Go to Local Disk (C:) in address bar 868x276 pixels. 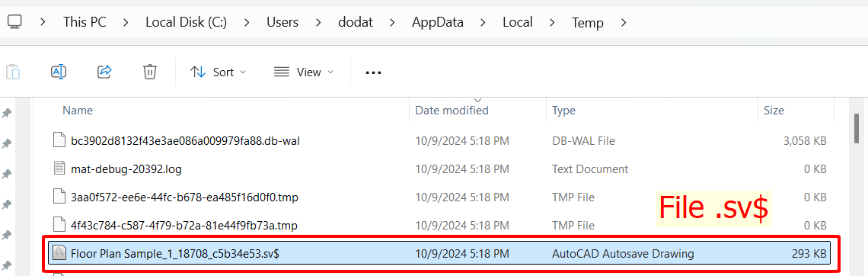tap(186, 22)
